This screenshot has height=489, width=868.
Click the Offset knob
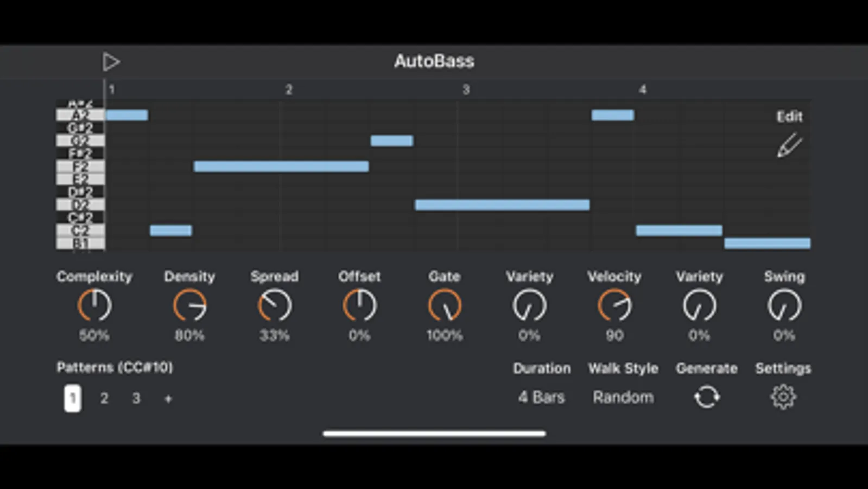click(359, 305)
